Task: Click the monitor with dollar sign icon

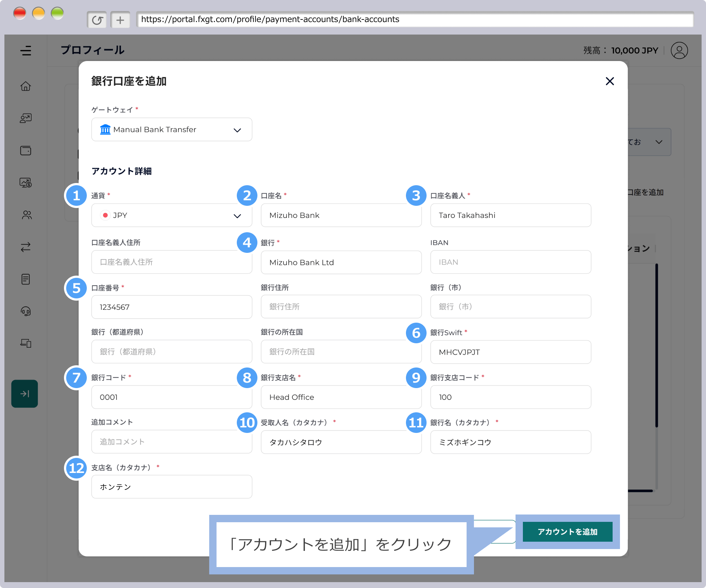Action: pyautogui.click(x=26, y=183)
